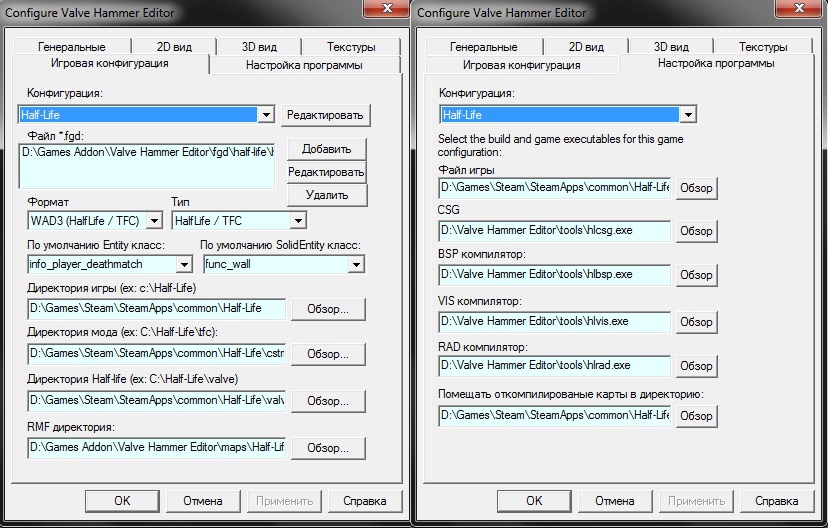
Task: Browse for BSP компилятор with Обзор
Action: (697, 275)
